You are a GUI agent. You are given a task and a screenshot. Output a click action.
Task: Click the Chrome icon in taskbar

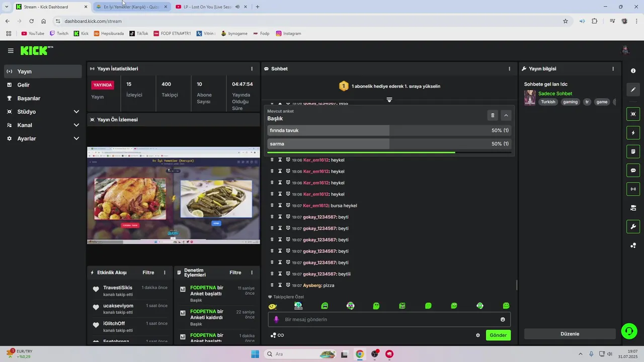tap(360, 354)
